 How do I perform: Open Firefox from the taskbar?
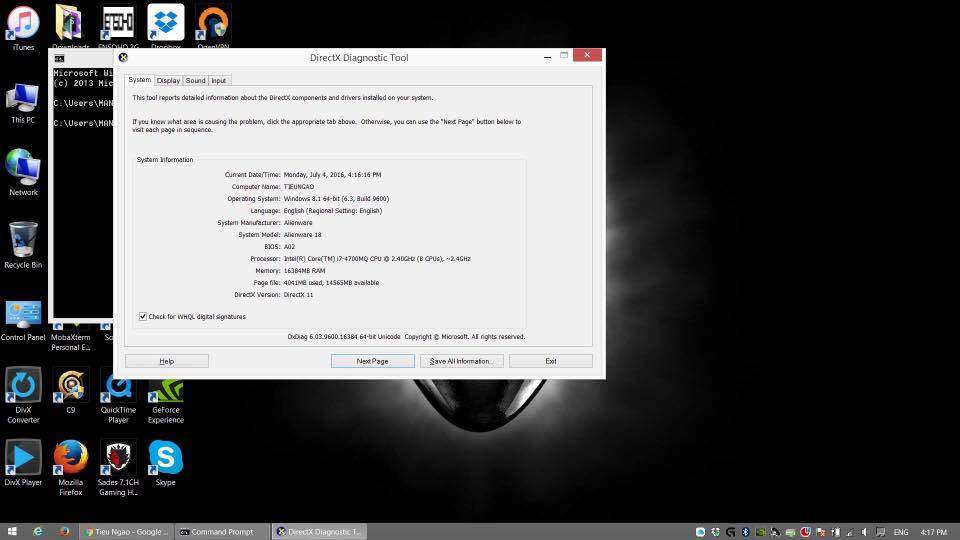[64, 531]
